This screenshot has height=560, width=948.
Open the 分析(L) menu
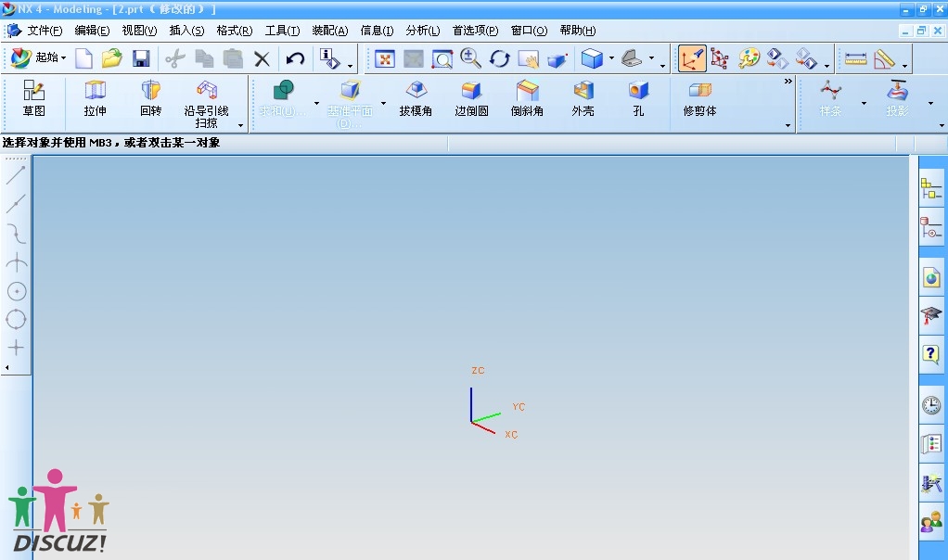(x=423, y=31)
